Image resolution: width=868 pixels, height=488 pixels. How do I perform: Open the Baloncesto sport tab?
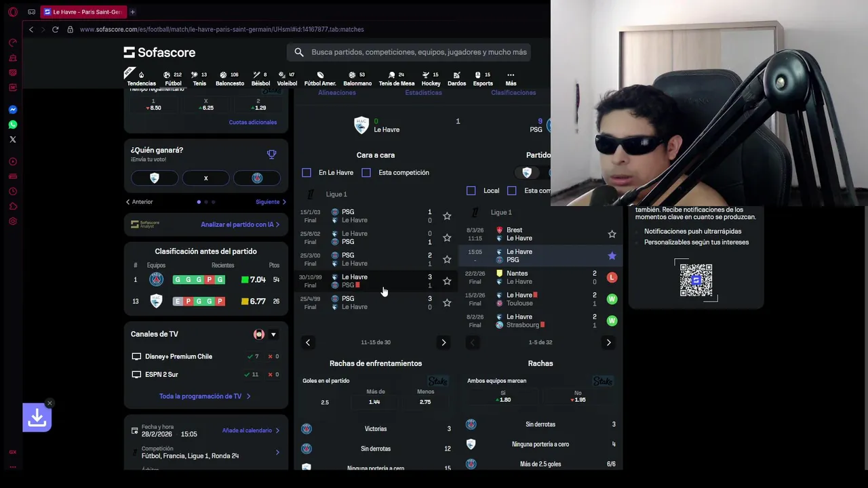click(x=230, y=79)
